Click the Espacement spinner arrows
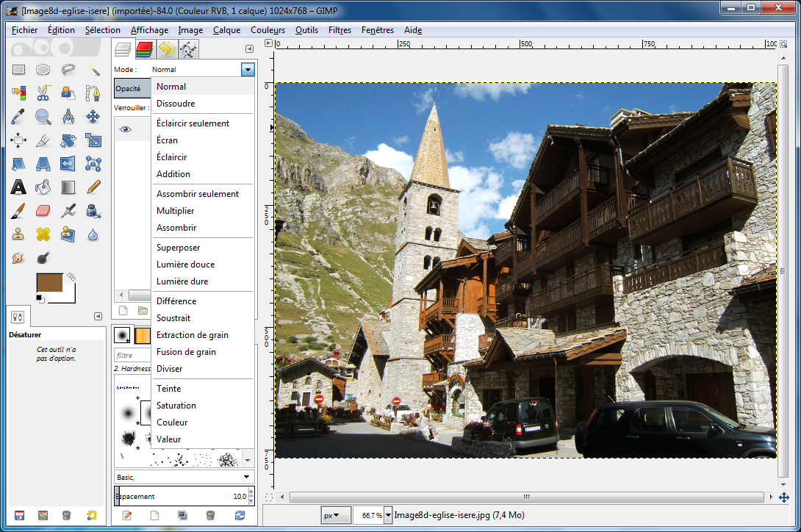This screenshot has width=801, height=532. [x=251, y=496]
